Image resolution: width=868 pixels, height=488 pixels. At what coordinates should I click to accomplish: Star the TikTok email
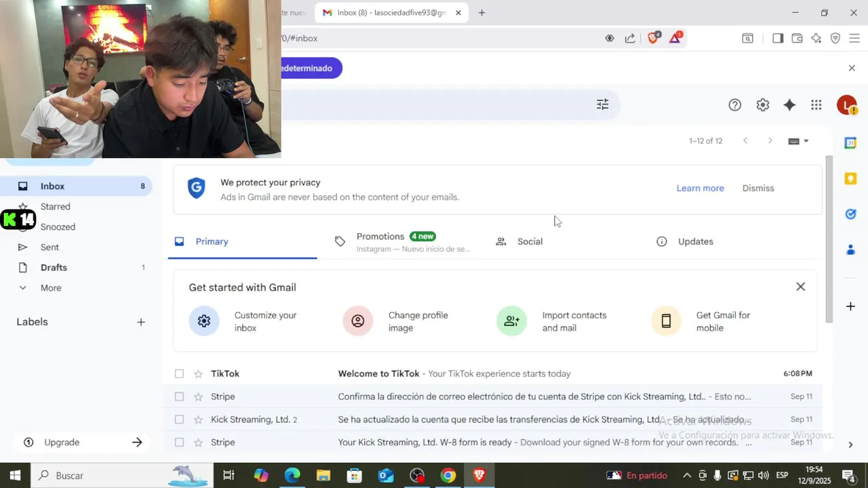point(198,373)
